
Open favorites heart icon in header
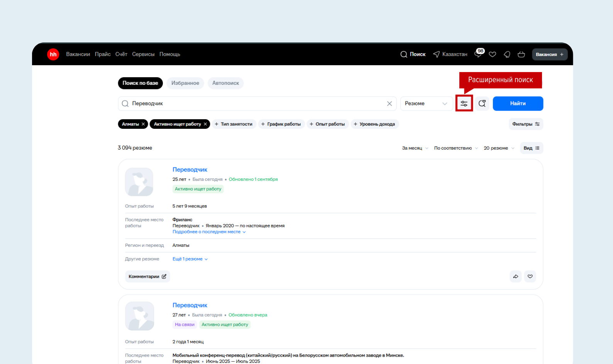coord(492,54)
